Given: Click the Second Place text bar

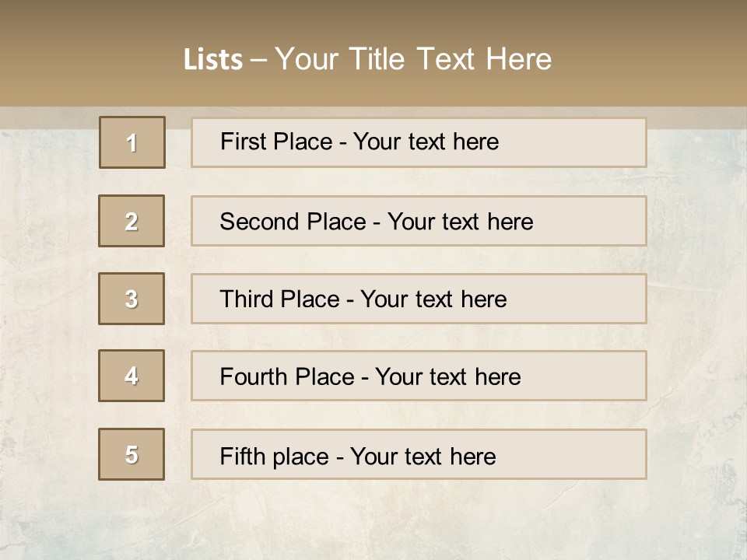Looking at the screenshot, I should [x=419, y=221].
